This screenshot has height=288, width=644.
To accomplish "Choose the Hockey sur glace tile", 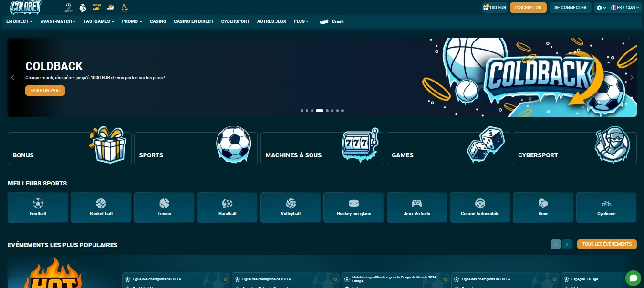I will pyautogui.click(x=353, y=207).
